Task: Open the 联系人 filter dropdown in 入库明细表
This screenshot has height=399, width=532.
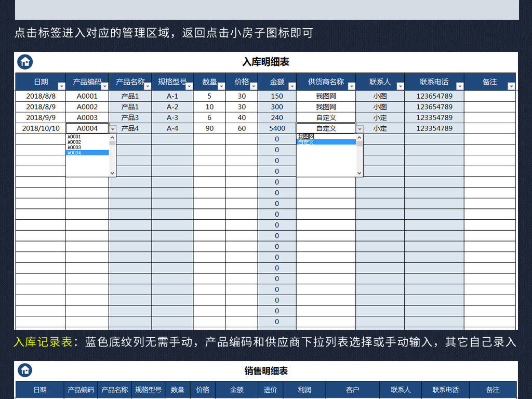Action: pos(401,86)
